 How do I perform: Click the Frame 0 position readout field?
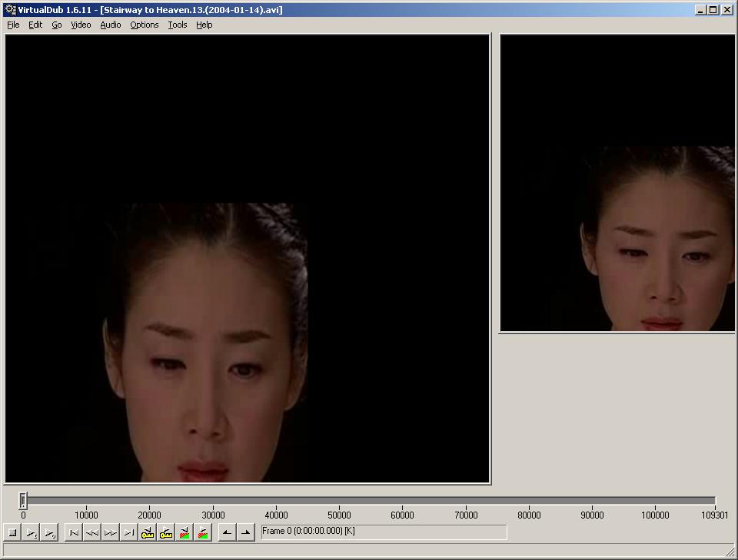[x=384, y=532]
